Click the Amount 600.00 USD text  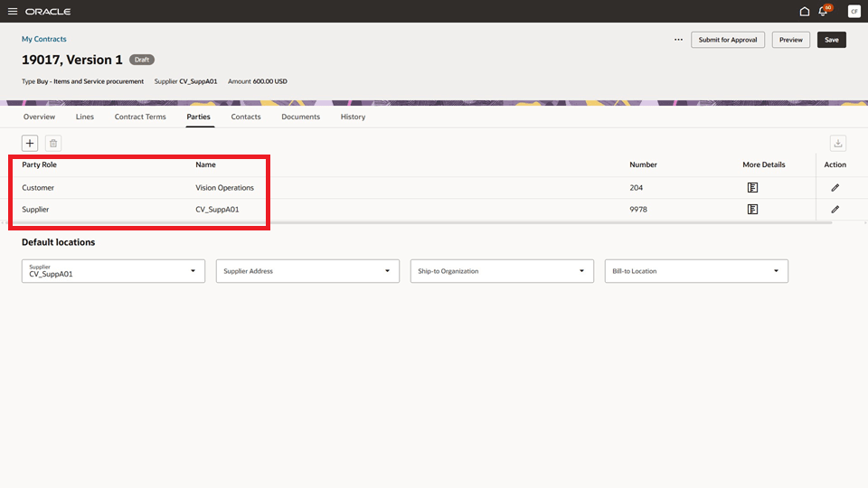[x=258, y=81]
